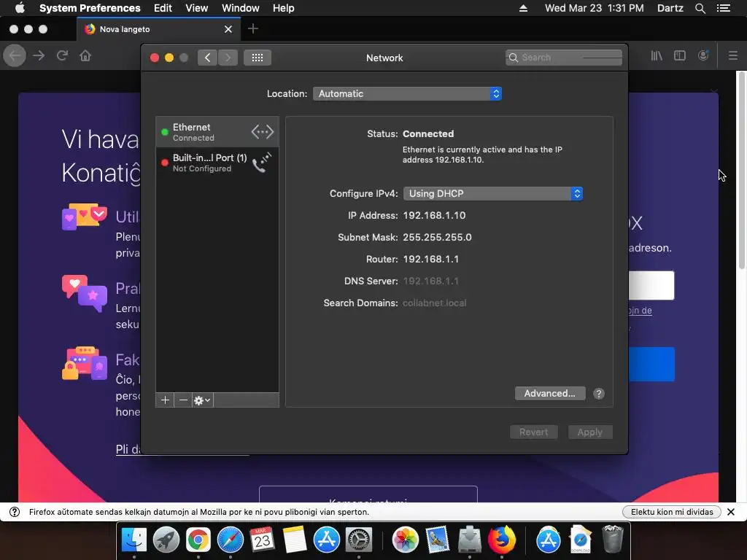Open the View menu

click(196, 8)
